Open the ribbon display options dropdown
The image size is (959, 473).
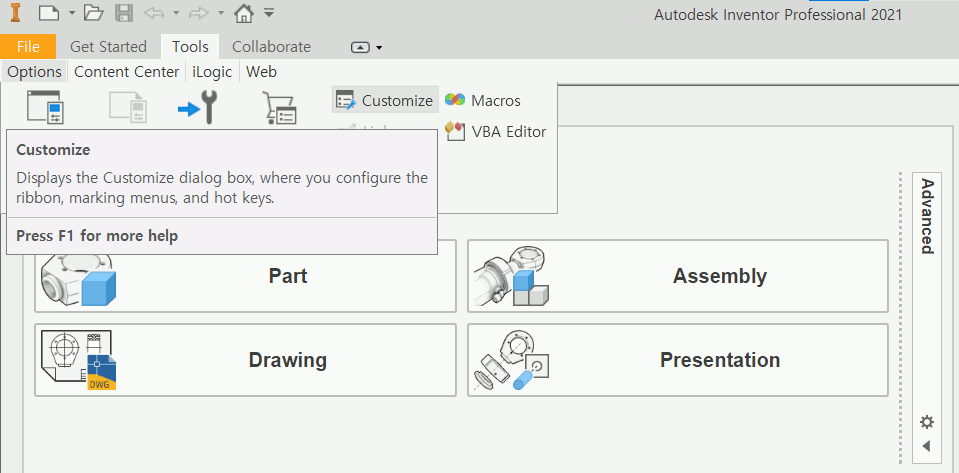click(367, 47)
